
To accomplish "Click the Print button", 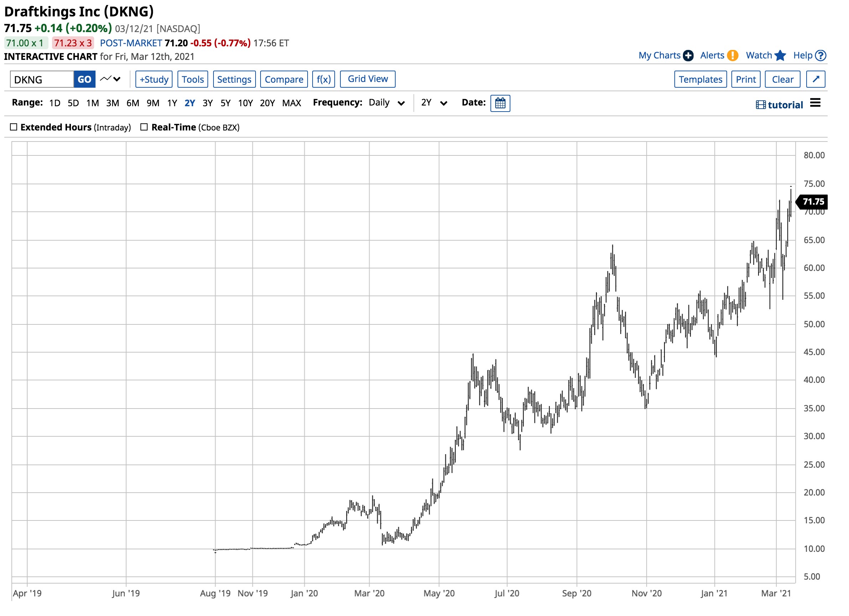I will (746, 79).
